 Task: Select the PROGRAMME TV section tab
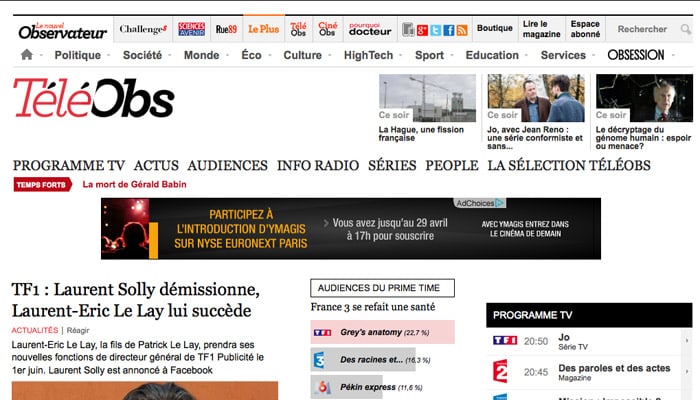point(69,165)
